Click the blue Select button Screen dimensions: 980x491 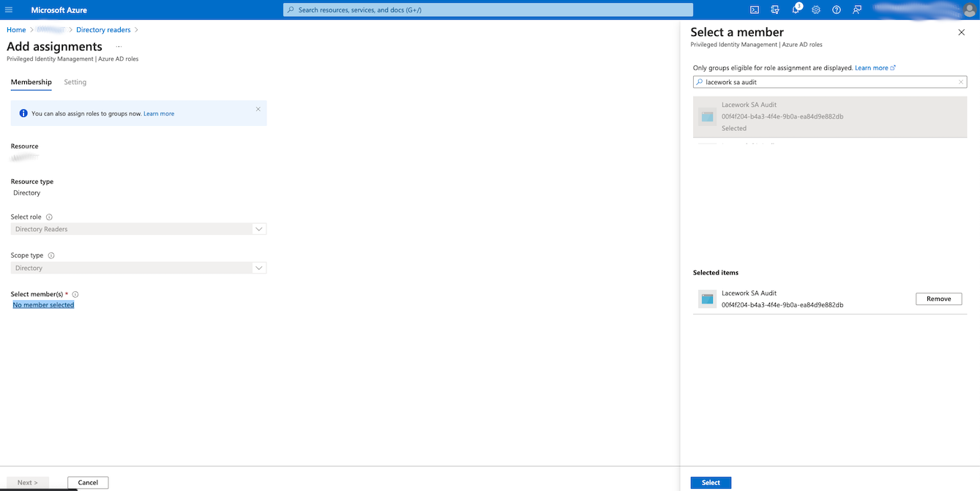711,482
